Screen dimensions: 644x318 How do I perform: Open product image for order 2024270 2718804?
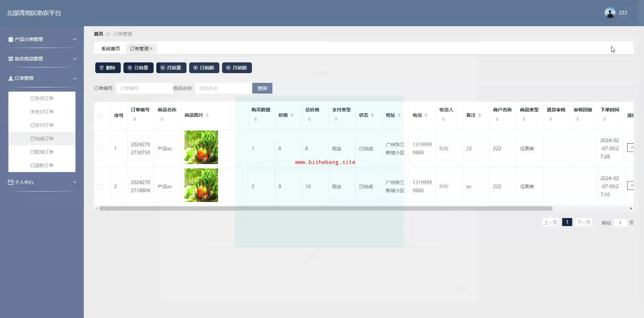point(201,185)
